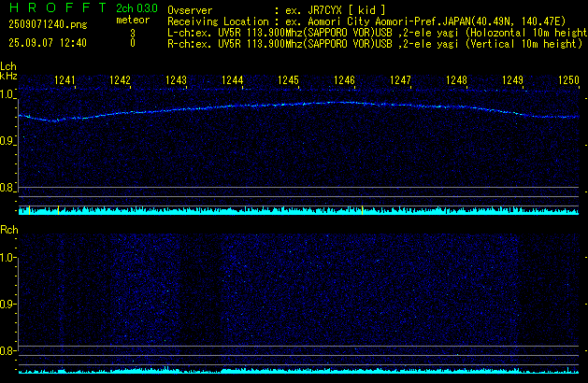Screen dimensions: 588x383
Task: Click the 1248 time tick label
Action: 456,80
